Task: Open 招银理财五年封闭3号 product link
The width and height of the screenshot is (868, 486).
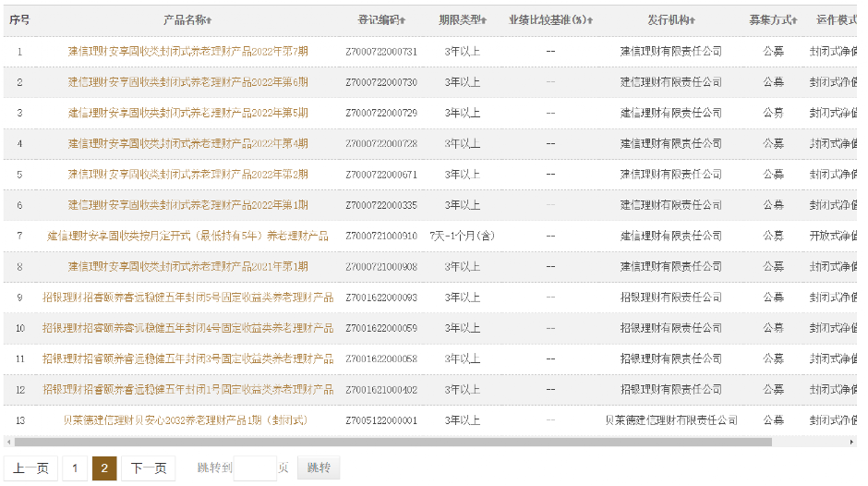Action: 187,359
